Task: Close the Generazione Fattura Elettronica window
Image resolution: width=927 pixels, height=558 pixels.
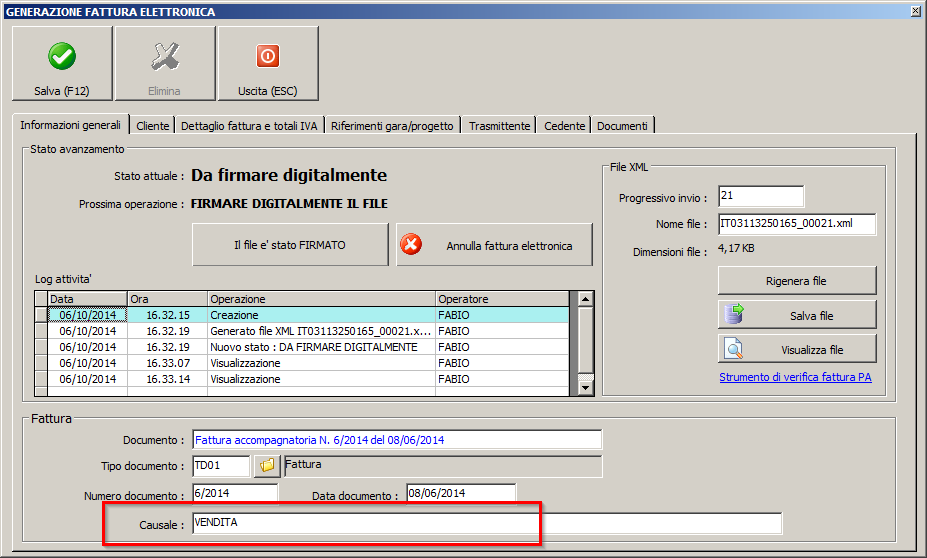Action: 916,11
